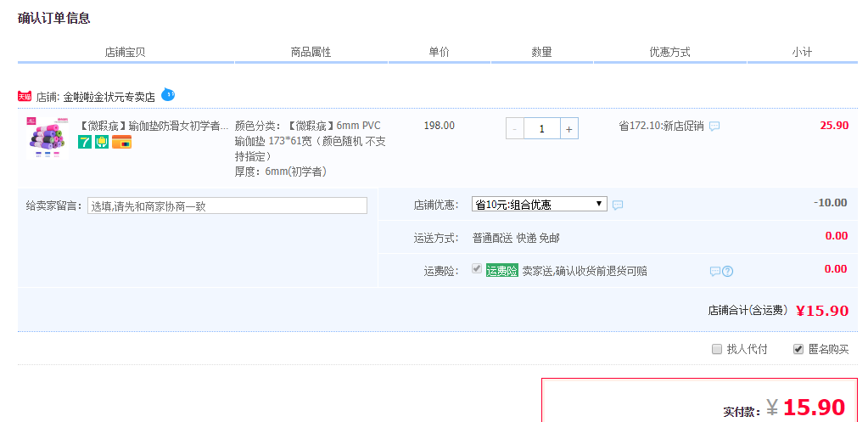This screenshot has height=422, width=868.
Task: Click the 单价 column header
Action: pos(439,53)
